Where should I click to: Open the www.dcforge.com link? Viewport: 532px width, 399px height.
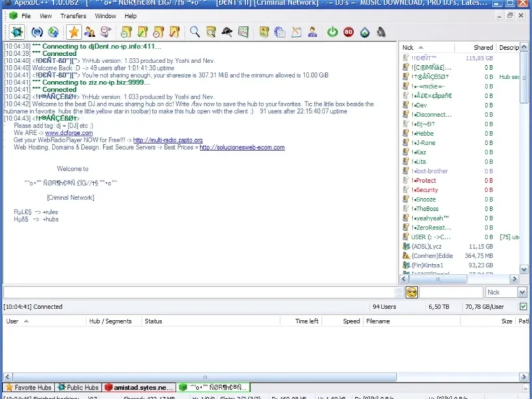pos(69,133)
